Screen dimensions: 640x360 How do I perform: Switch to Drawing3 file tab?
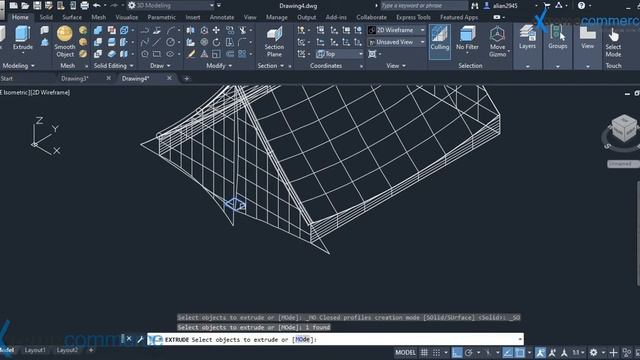[75, 78]
